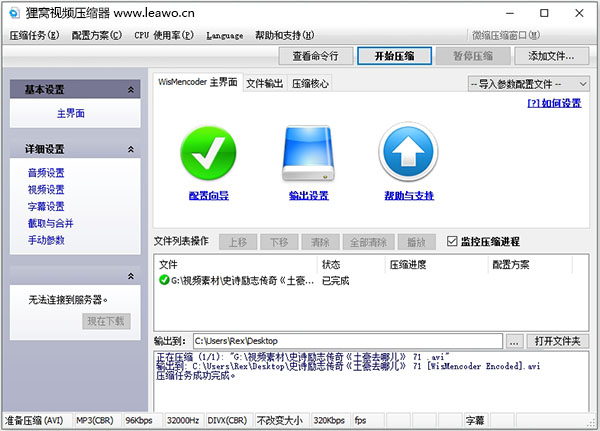Image resolution: width=600 pixels, height=431 pixels.
Task: Select file row G:\视频素材 in list
Action: (370, 281)
